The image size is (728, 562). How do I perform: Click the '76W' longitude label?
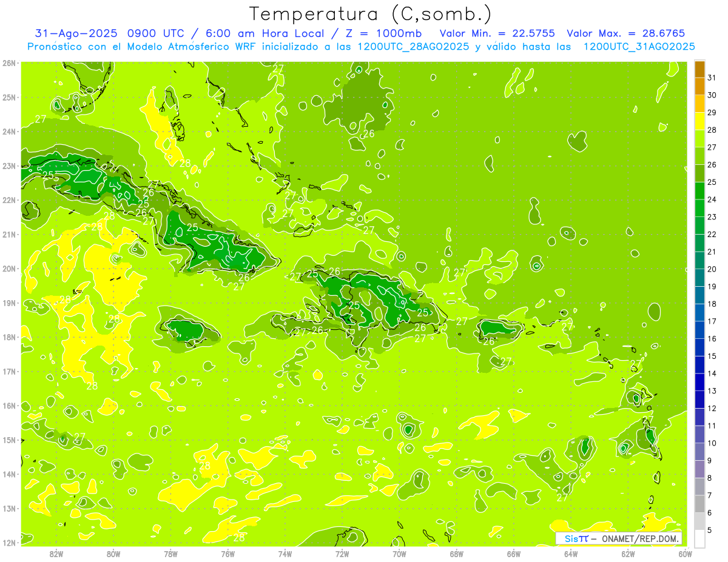(228, 554)
